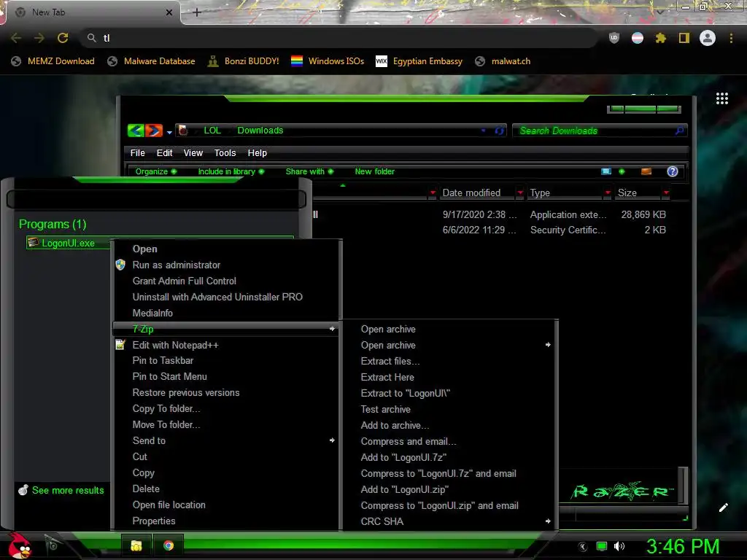The image size is (747, 560).
Task: Click the search magnifier in Search Downloads
Action: (679, 131)
